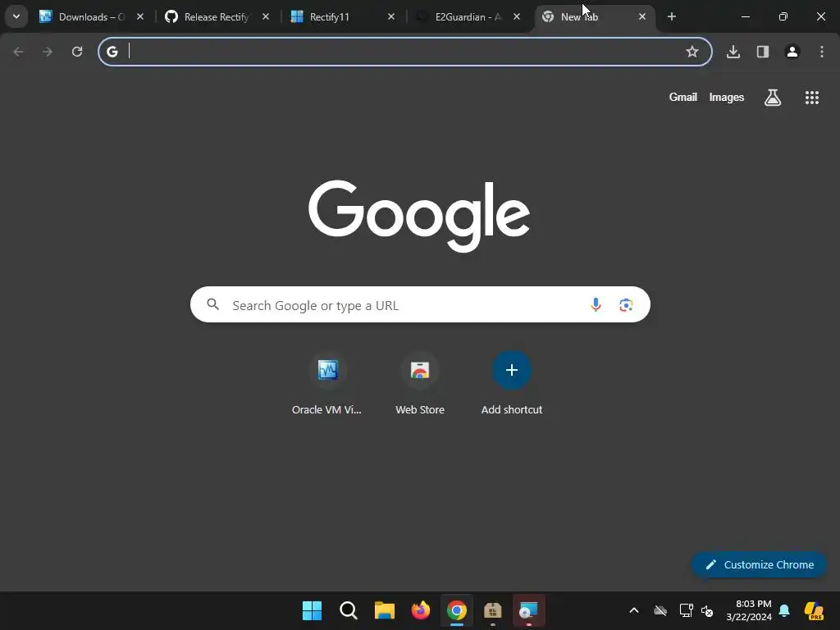This screenshot has height=630, width=840.
Task: Search by image with Google Lens icon
Action: [626, 305]
